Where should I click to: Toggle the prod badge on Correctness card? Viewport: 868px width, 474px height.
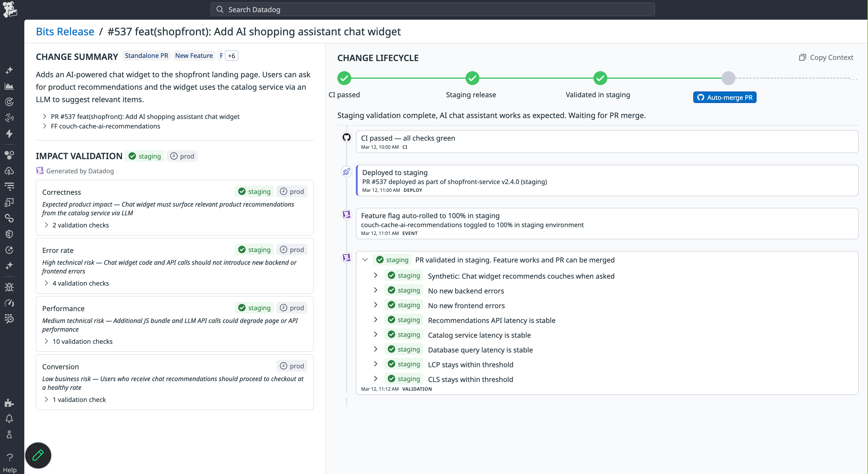pos(292,192)
